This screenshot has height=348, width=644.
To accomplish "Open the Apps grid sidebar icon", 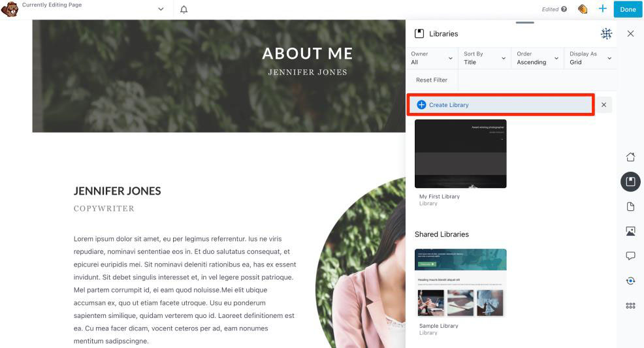I will pyautogui.click(x=630, y=306).
